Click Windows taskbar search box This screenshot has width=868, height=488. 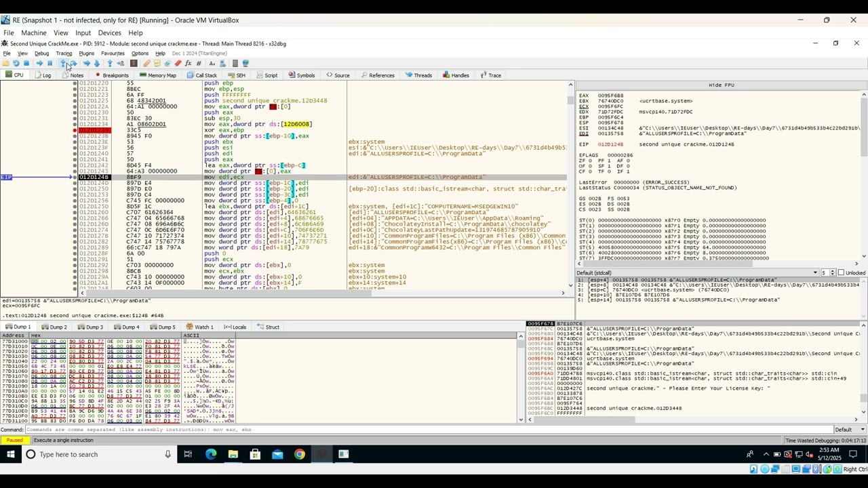coord(100,454)
